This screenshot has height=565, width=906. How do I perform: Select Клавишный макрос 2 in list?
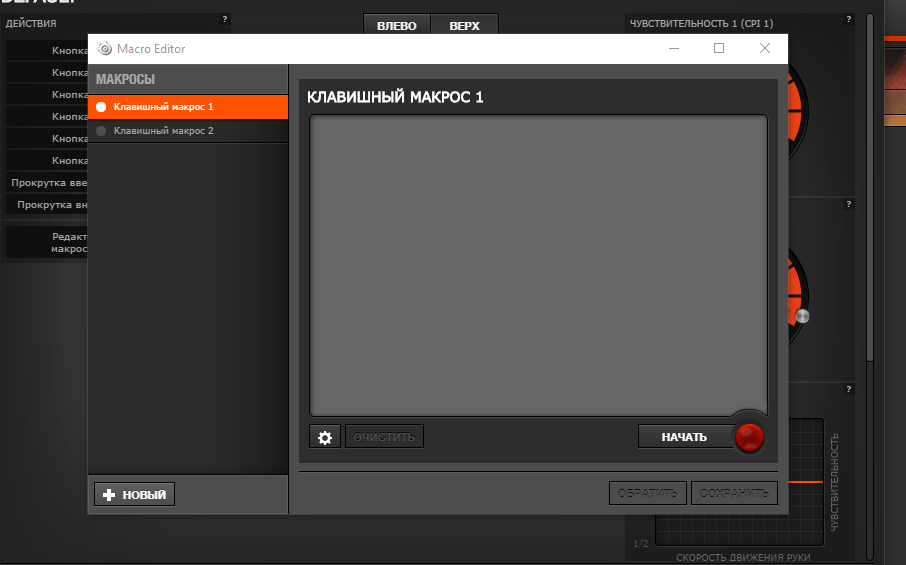click(188, 131)
